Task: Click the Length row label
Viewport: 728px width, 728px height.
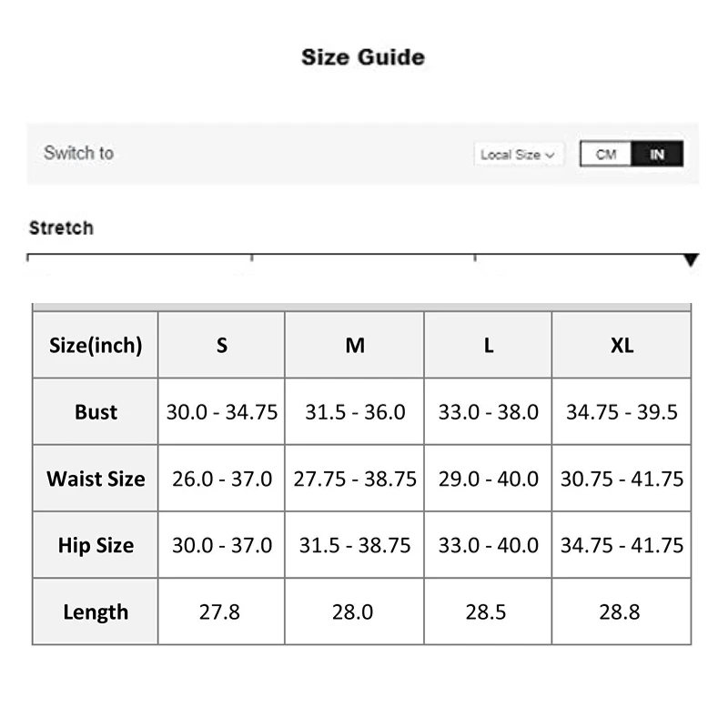Action: tap(96, 612)
